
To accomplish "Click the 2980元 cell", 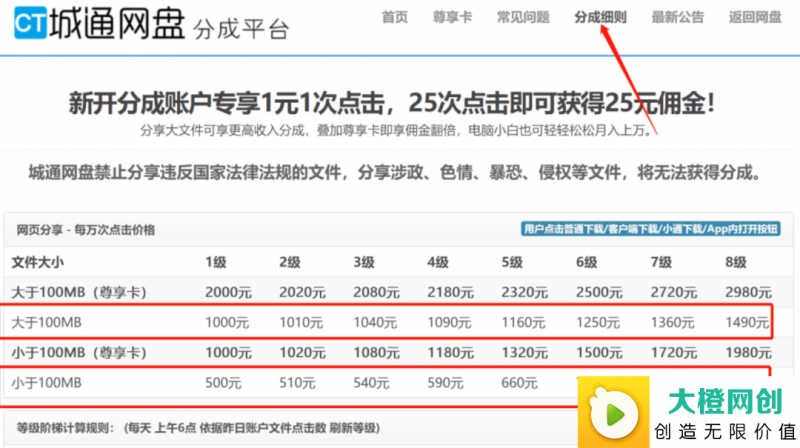I will (748, 292).
